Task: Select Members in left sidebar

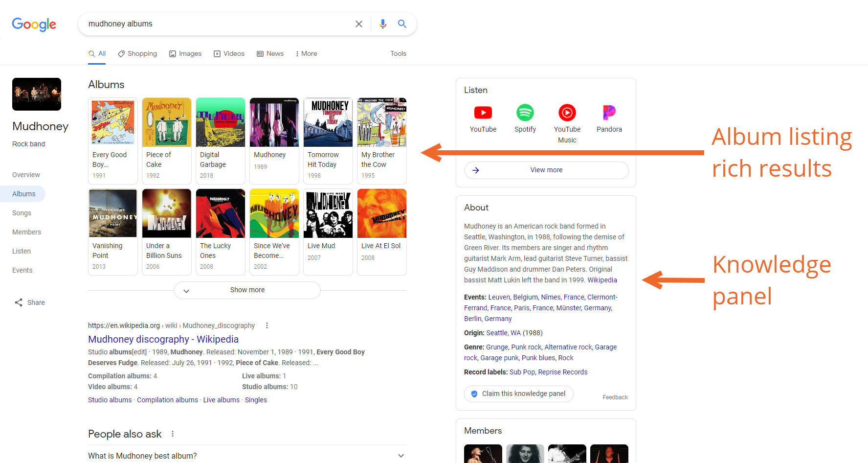Action: point(26,232)
